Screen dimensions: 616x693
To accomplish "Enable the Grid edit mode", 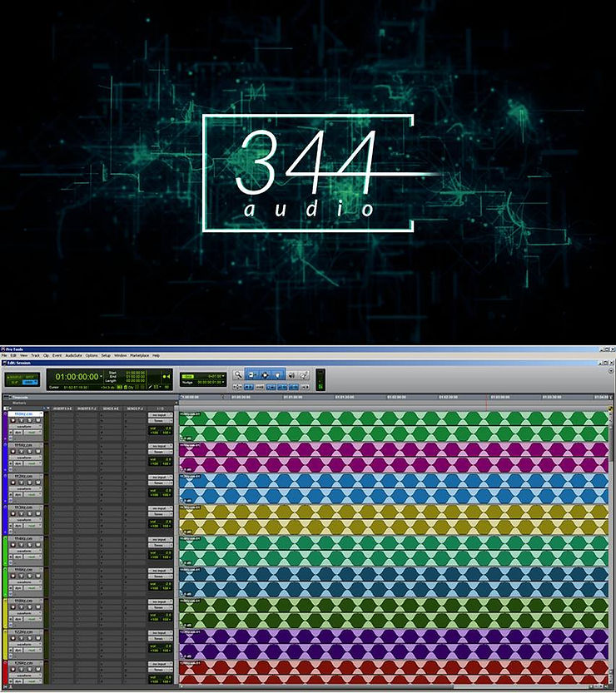I will click(30, 383).
